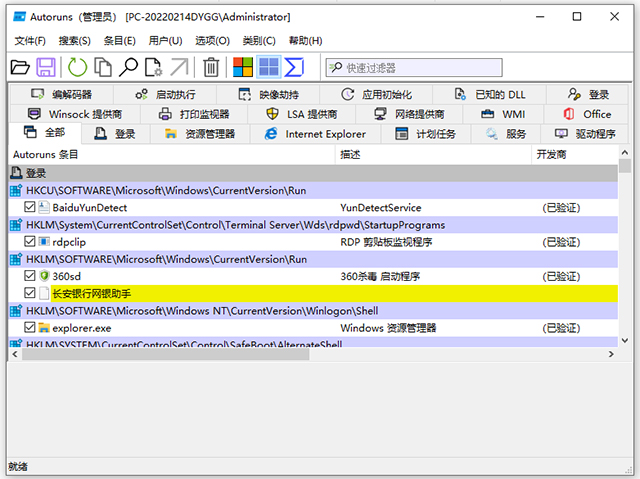Image resolution: width=640 pixels, height=479 pixels.
Task: Uncheck the 360sd entry checkbox
Action: click(x=29, y=275)
